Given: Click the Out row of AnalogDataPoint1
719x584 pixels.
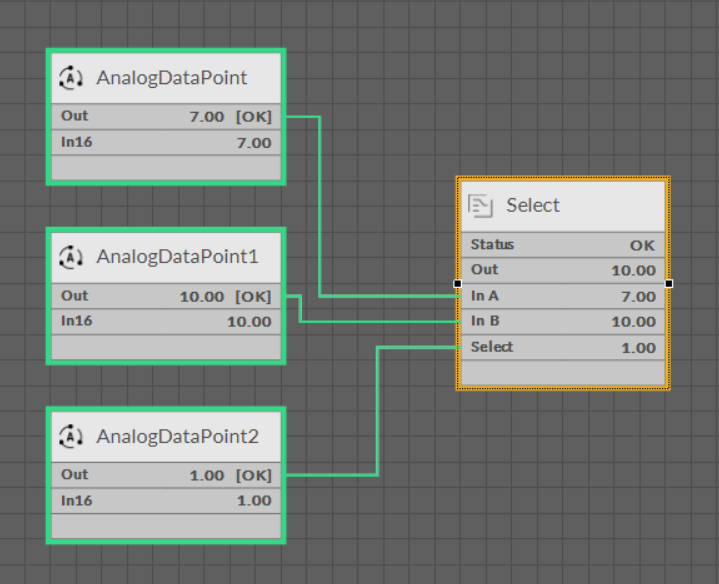Looking at the screenshot, I should pyautogui.click(x=165, y=296).
